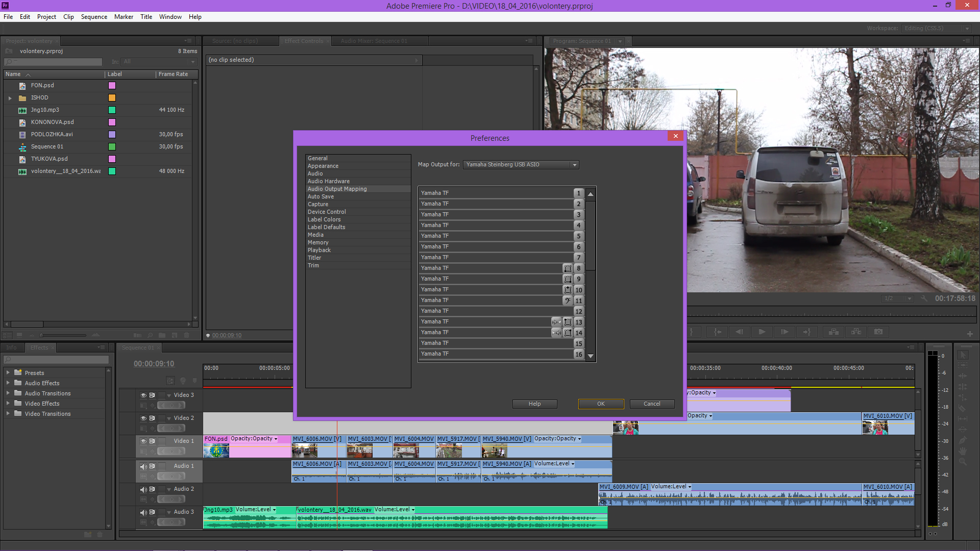Image resolution: width=980 pixels, height=551 pixels.
Task: Click the Export Frame camera icon
Action: [878, 332]
